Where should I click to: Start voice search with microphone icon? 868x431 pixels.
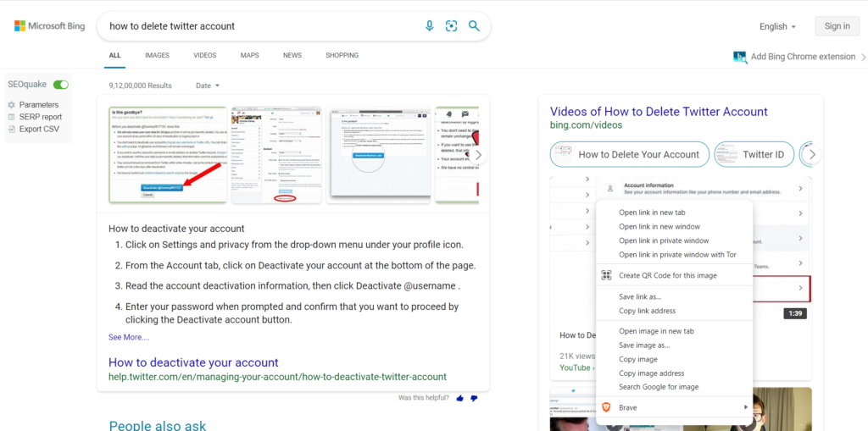click(x=429, y=26)
